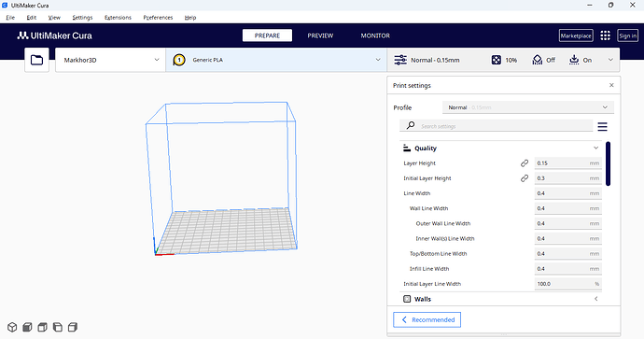The width and height of the screenshot is (644, 339).
Task: Select 3D view camera icon
Action: pyautogui.click(x=12, y=327)
